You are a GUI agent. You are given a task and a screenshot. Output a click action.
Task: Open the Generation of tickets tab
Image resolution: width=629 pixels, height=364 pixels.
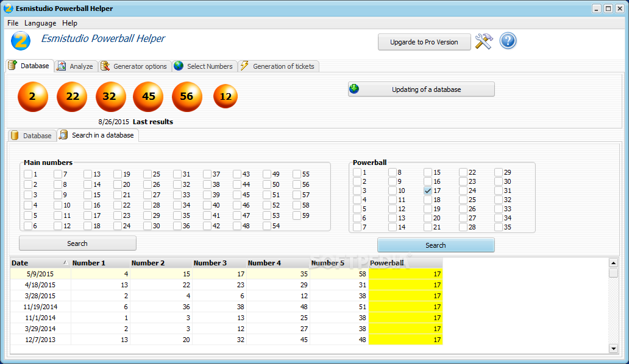(x=279, y=66)
